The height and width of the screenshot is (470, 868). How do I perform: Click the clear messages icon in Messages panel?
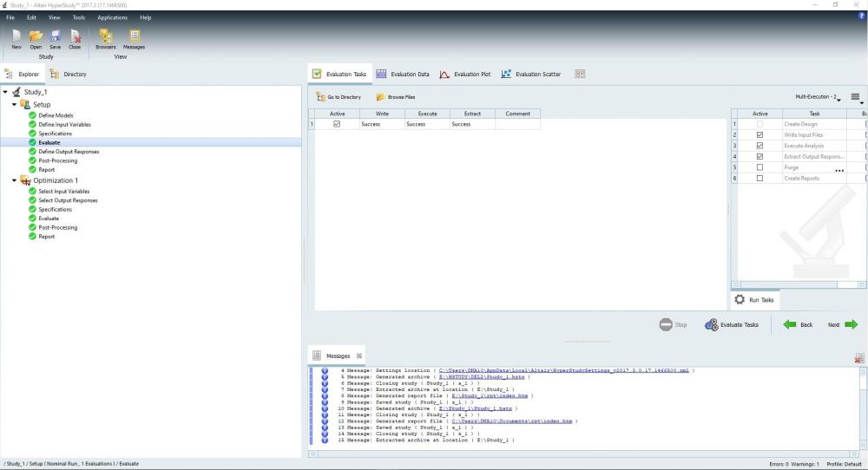[859, 359]
